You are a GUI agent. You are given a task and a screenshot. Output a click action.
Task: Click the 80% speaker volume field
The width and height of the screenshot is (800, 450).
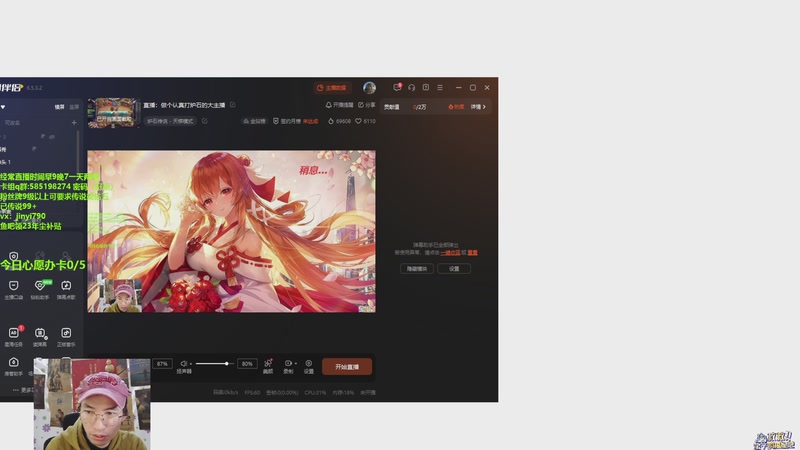click(247, 364)
